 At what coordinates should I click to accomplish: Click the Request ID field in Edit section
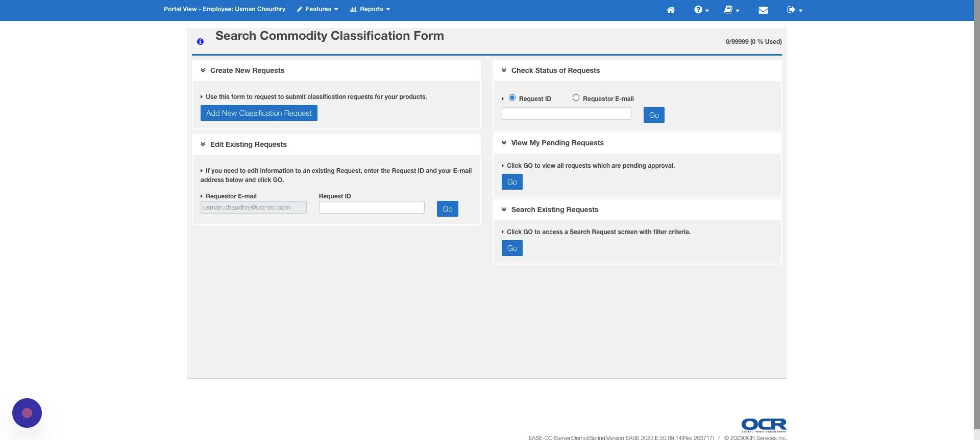[x=372, y=208]
